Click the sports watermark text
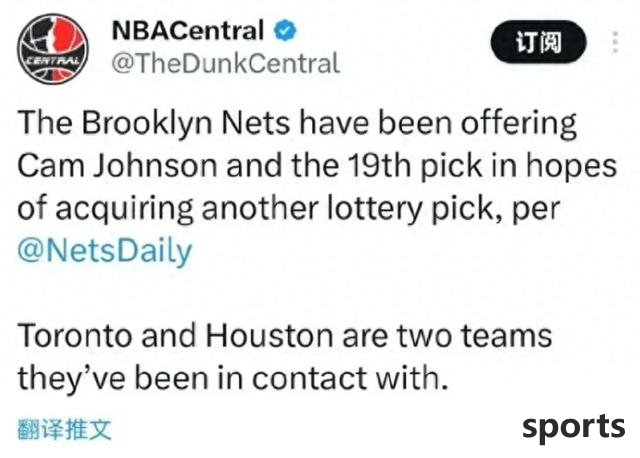This screenshot has width=640, height=458. tap(573, 427)
